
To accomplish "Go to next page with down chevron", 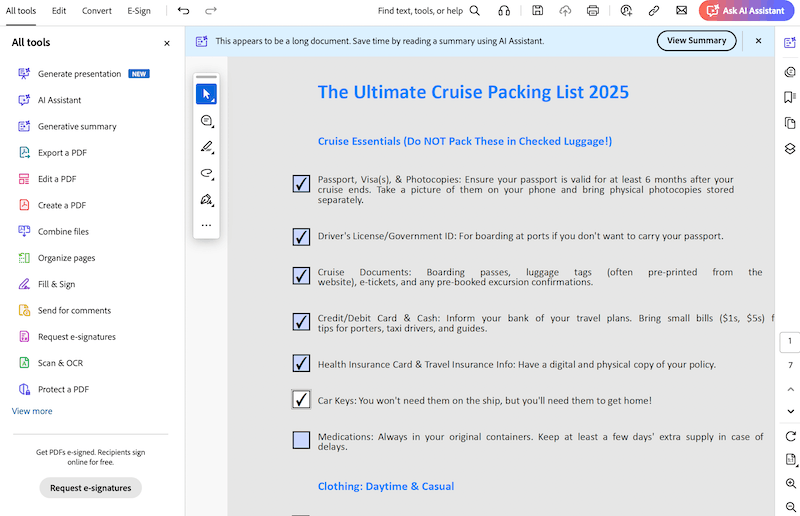I will point(790,411).
